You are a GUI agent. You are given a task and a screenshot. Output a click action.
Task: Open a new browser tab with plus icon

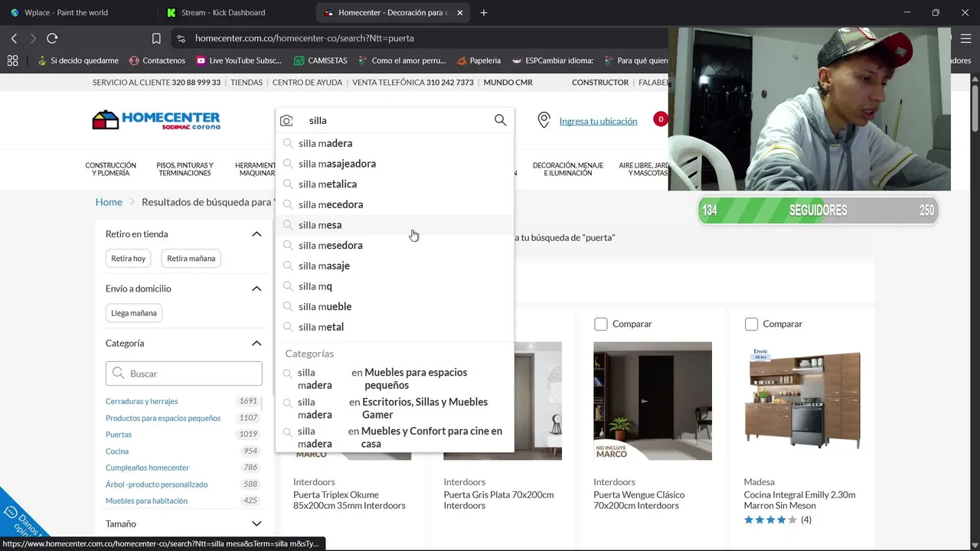[484, 12]
